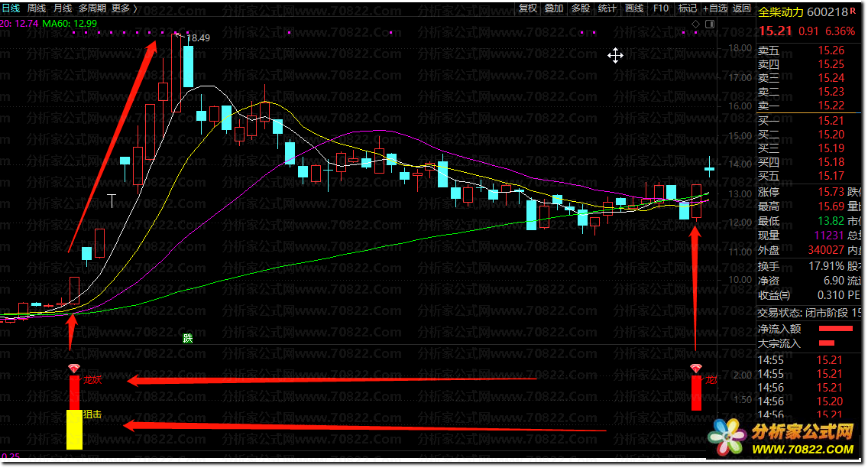Click the left red gem signal icon
The height and width of the screenshot is (468, 868).
(73, 369)
